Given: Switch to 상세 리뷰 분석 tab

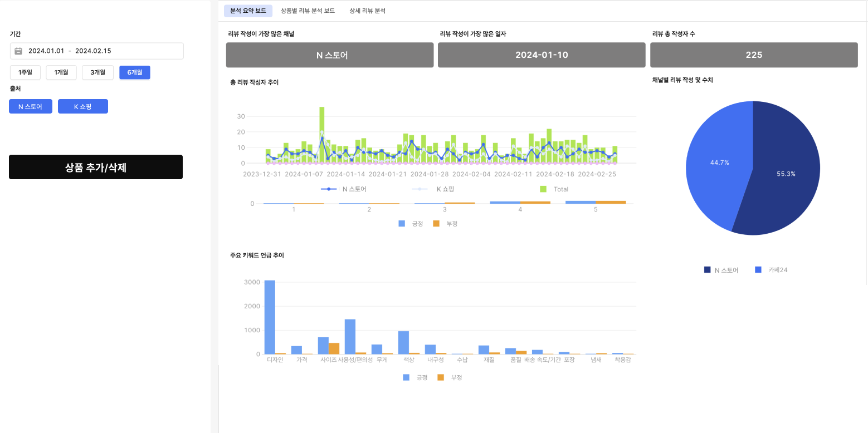Looking at the screenshot, I should 367,11.
